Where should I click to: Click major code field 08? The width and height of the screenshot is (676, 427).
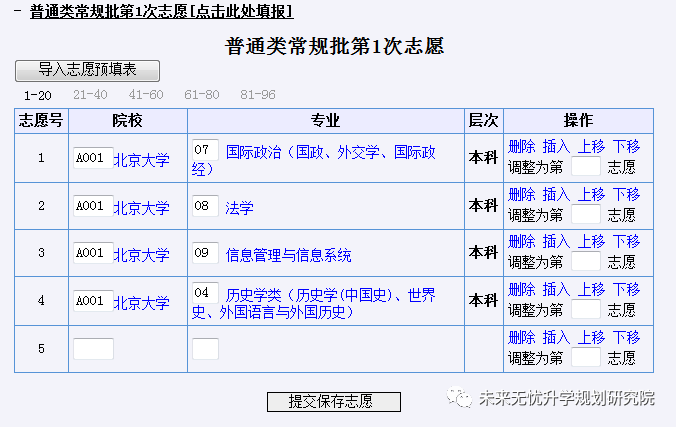(205, 206)
